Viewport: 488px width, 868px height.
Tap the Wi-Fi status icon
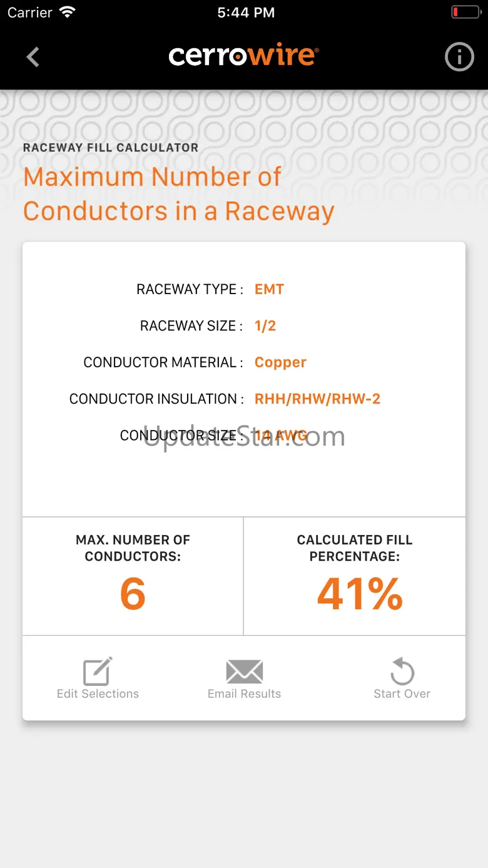[x=67, y=13]
